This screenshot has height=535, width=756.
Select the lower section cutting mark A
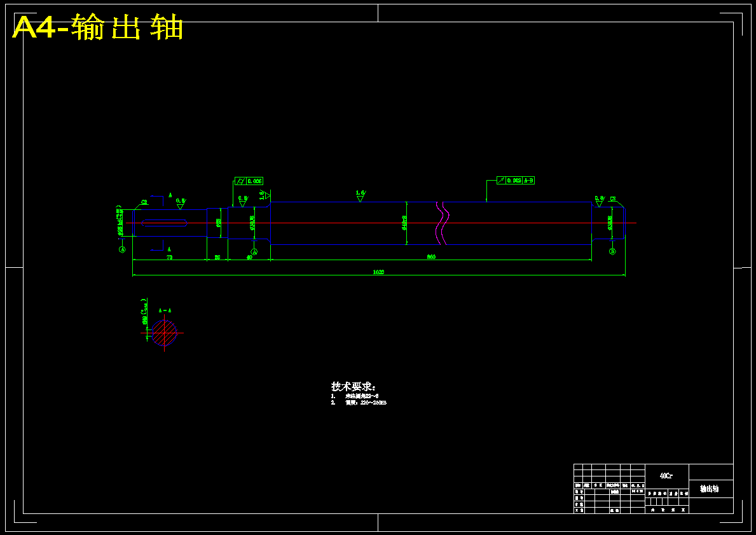pos(169,250)
